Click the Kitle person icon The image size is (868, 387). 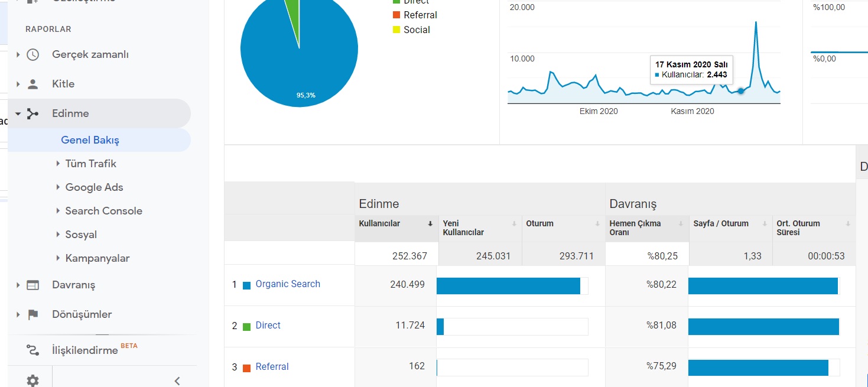tap(33, 84)
